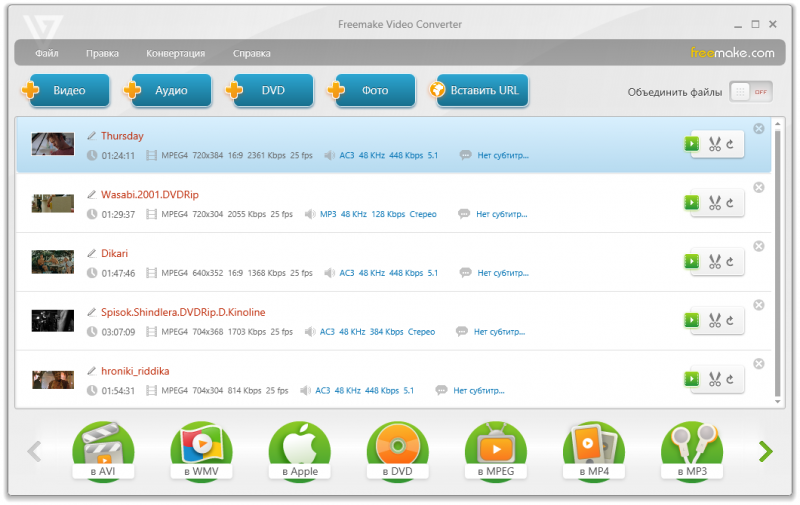Open the Конвертация menu
The image size is (800, 505).
[x=176, y=53]
